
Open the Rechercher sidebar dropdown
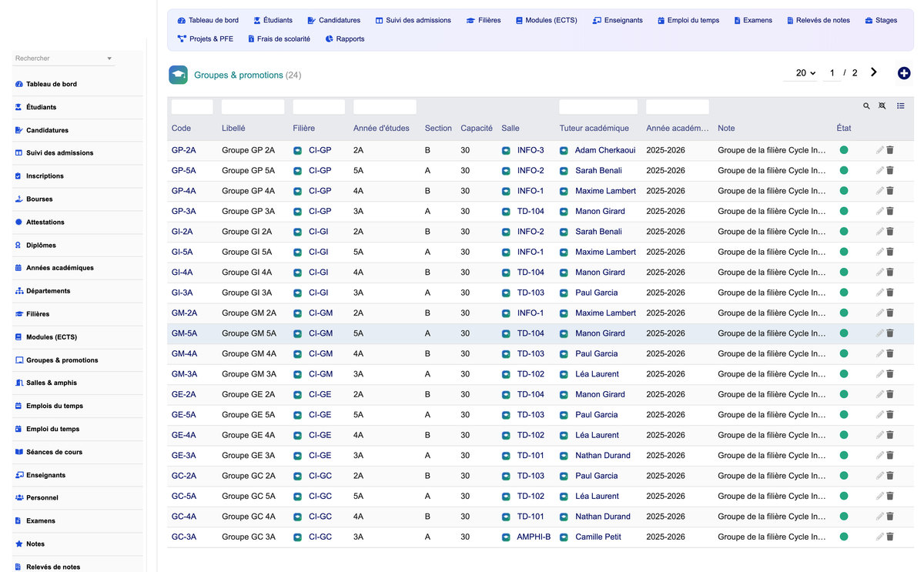coord(63,59)
